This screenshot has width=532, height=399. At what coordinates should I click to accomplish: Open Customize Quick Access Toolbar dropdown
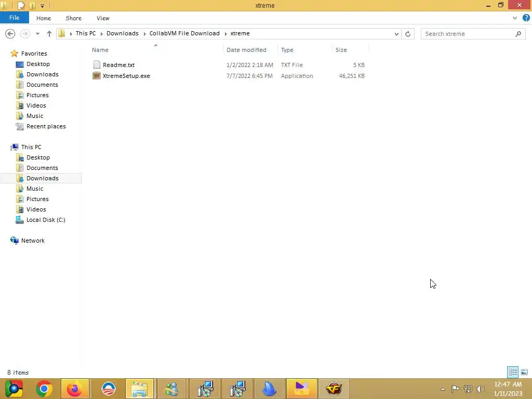pyautogui.click(x=42, y=6)
